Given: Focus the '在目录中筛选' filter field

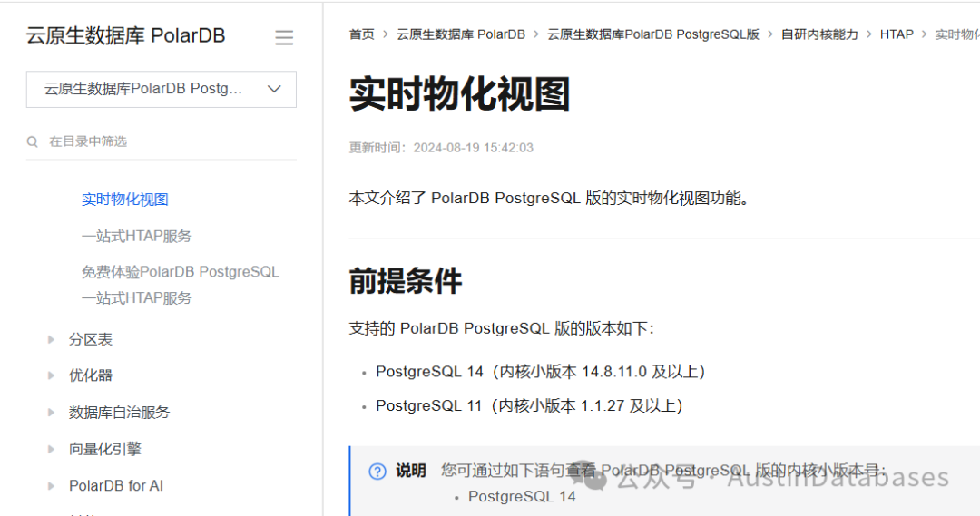Looking at the screenshot, I should point(162,141).
